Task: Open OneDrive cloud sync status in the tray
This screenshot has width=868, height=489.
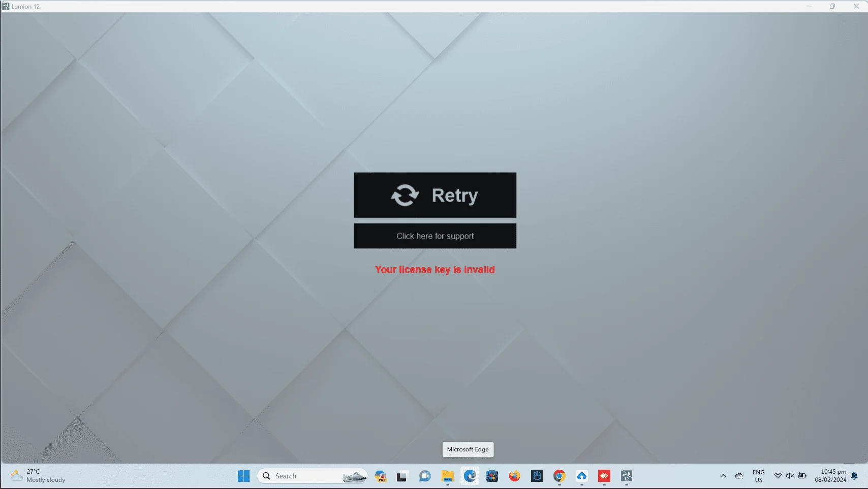Action: 739,476
